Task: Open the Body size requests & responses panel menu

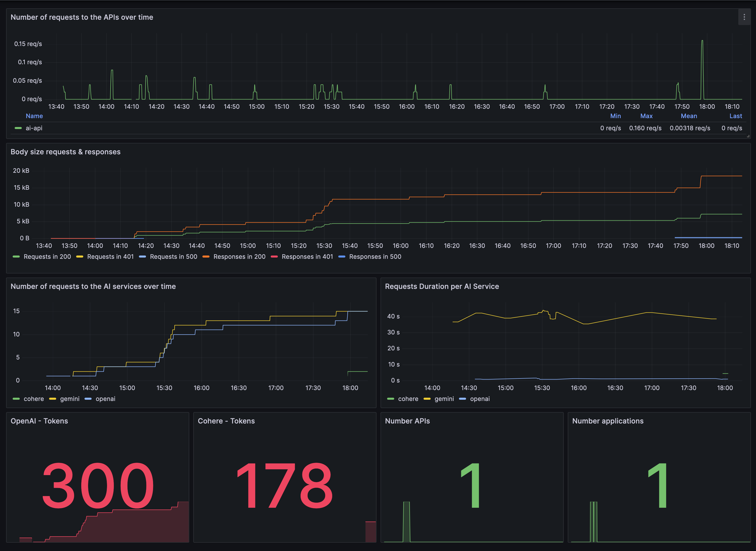Action: pos(65,152)
